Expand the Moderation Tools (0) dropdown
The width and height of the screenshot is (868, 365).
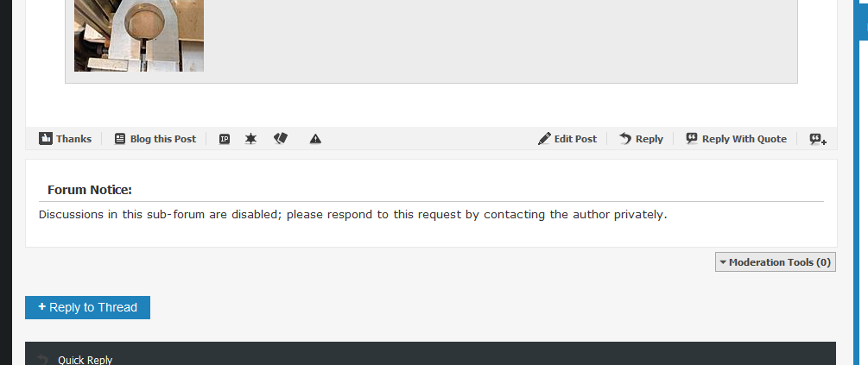pos(775,262)
